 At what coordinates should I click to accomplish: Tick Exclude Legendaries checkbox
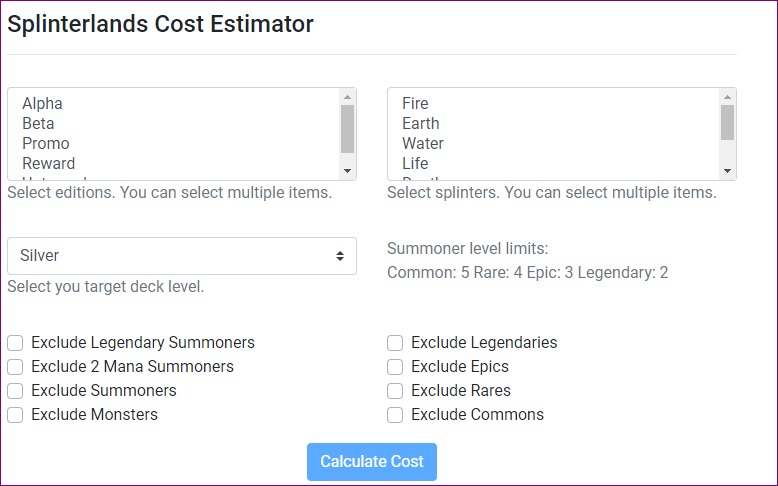point(395,343)
